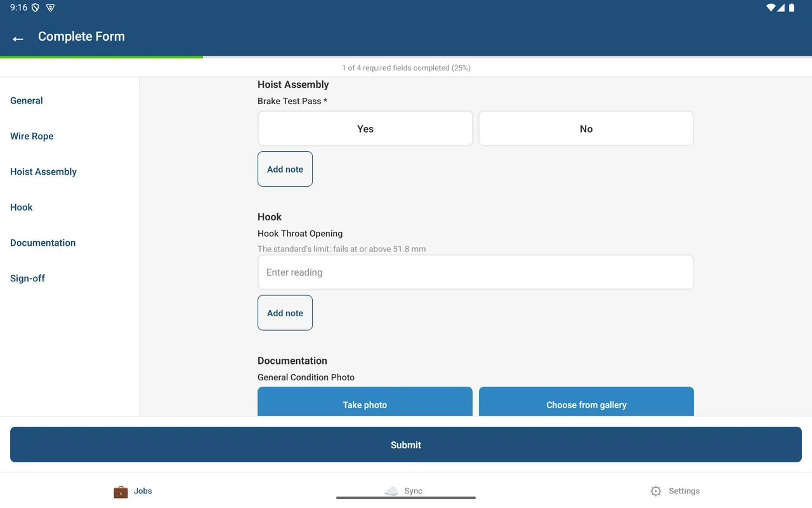Viewport: 812px width, 508px height.
Task: Tap the shield icon in status bar
Action: [36, 8]
